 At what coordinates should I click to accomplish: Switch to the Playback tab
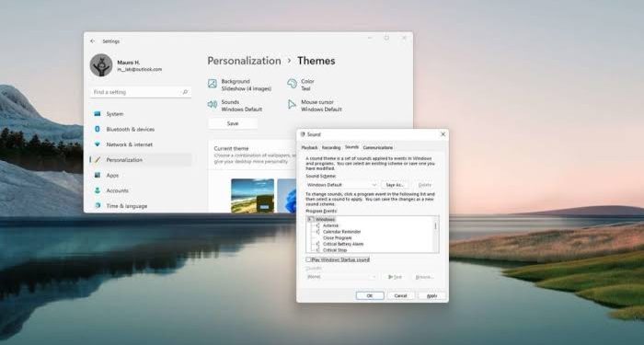click(309, 147)
